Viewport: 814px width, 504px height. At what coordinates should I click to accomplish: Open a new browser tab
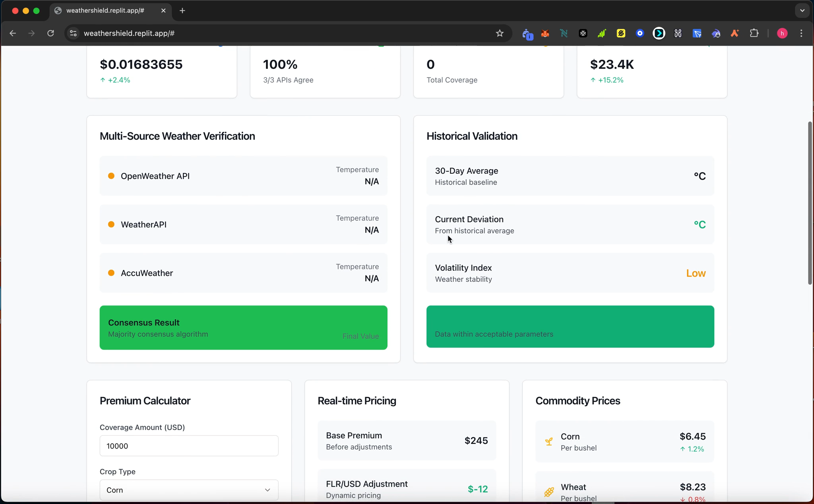pos(182,11)
